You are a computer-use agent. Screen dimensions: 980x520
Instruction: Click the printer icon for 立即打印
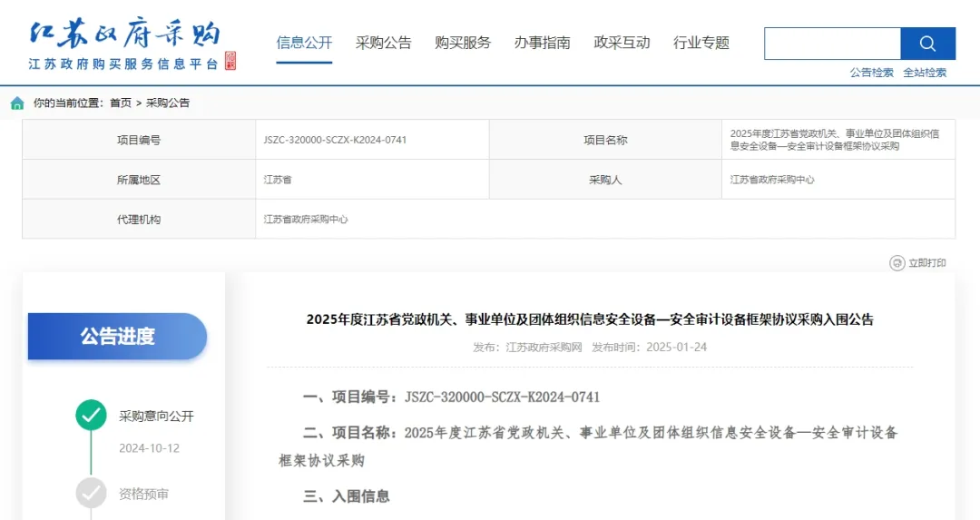[897, 263]
